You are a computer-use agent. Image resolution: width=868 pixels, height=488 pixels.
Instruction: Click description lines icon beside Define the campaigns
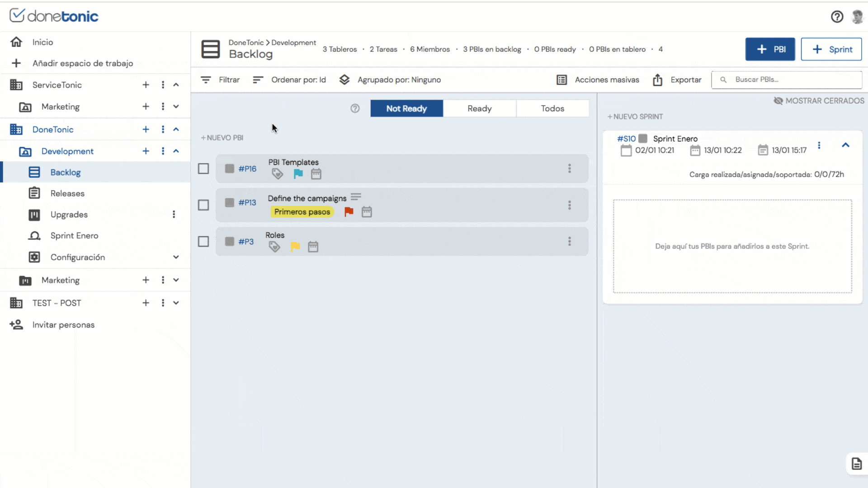[x=356, y=197]
